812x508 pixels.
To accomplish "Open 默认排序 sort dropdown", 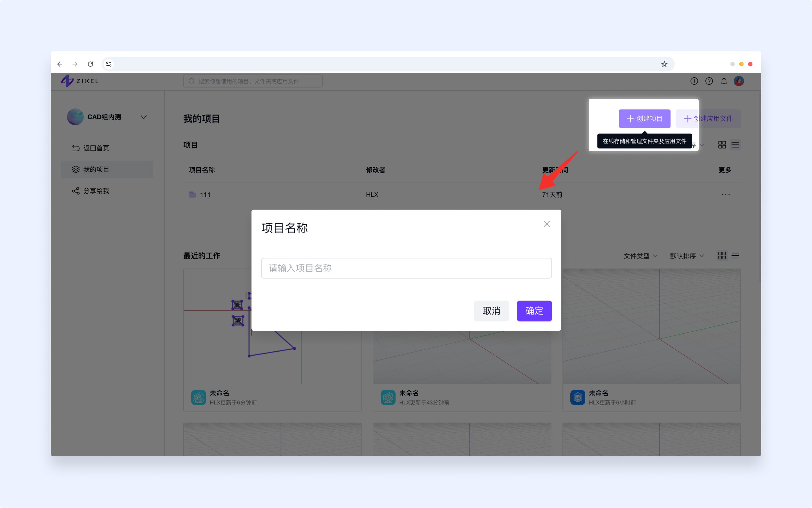I will pyautogui.click(x=687, y=256).
